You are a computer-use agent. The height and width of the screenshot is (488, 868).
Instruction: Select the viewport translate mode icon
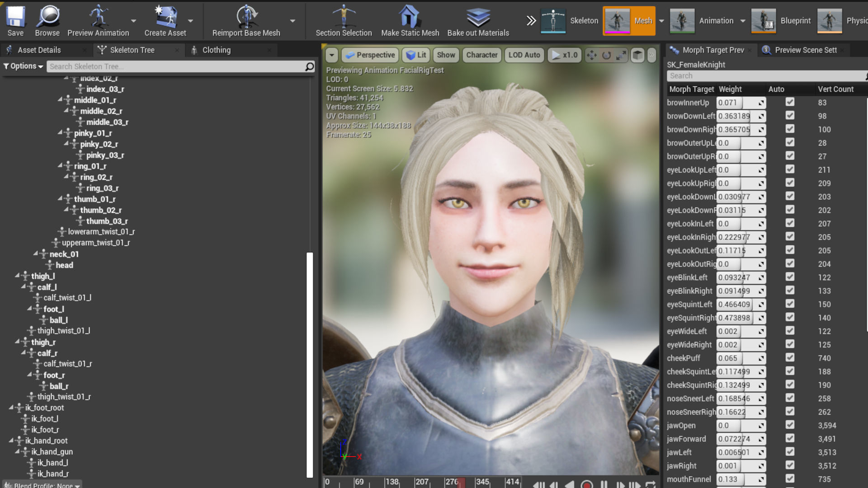coord(591,55)
